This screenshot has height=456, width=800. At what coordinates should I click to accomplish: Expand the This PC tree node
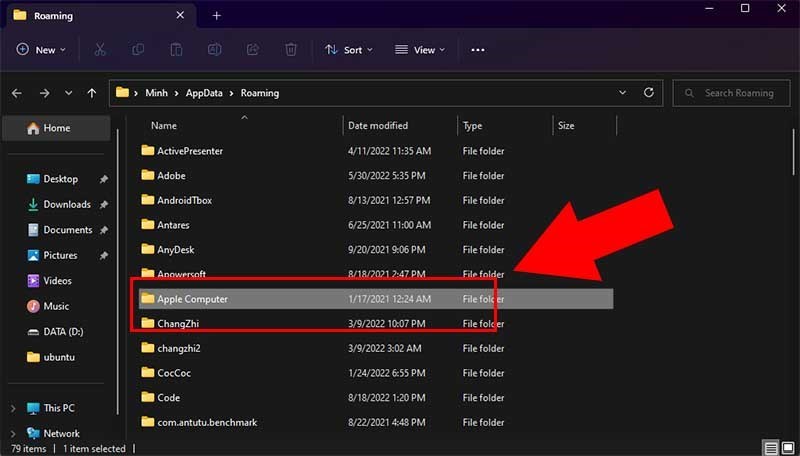[x=13, y=408]
